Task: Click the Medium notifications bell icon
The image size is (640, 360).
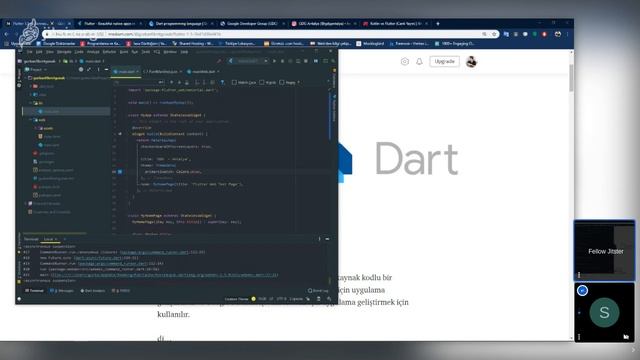Action: (419, 62)
